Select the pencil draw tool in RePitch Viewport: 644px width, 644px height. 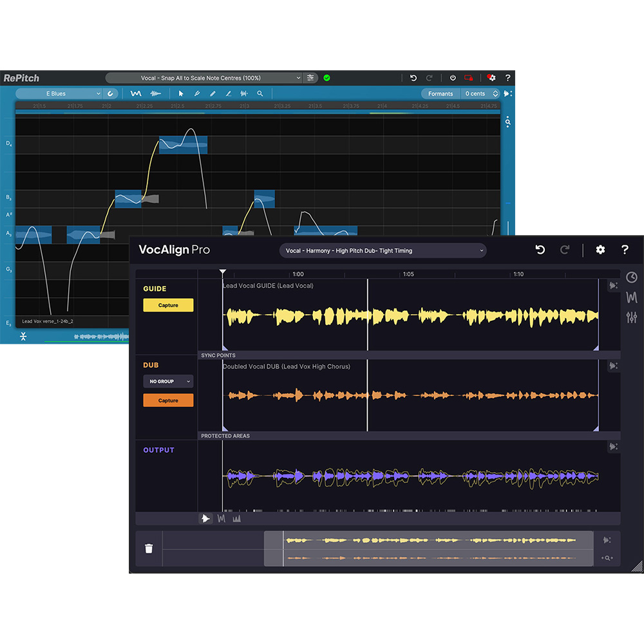213,93
